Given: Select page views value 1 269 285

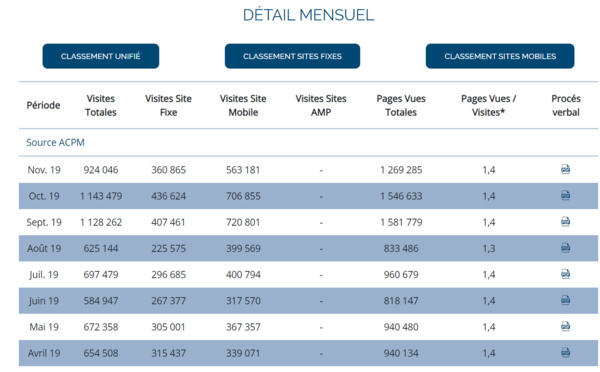Looking at the screenshot, I should point(401,170).
